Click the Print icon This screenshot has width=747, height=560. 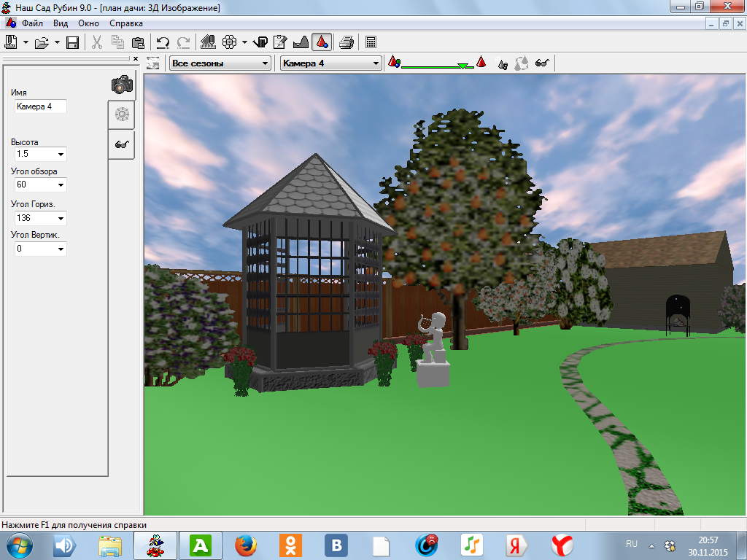pyautogui.click(x=347, y=42)
